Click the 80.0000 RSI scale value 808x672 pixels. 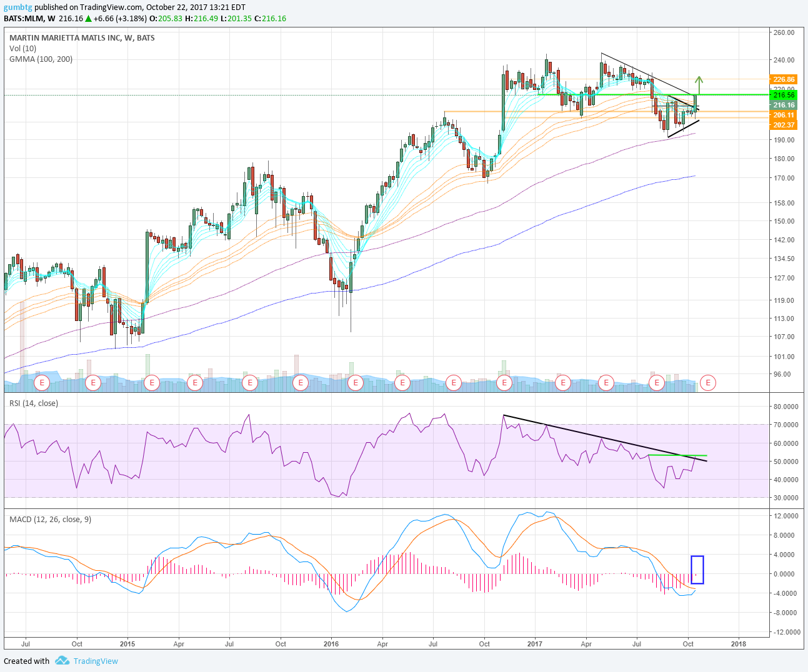click(785, 407)
